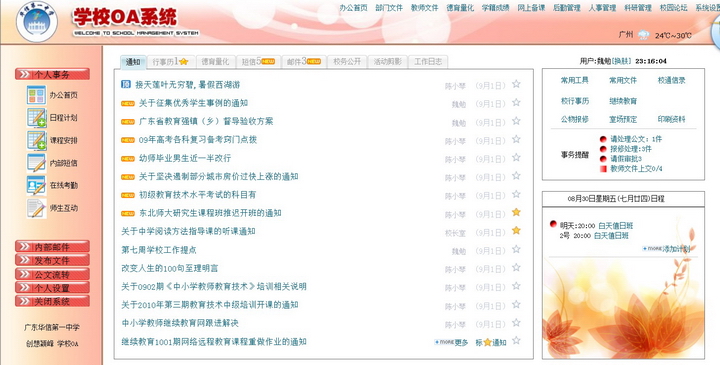This screenshot has width=720, height=365.
Task: Star the 中小学教师继续教育网跟进解决 notice
Action: (x=516, y=322)
